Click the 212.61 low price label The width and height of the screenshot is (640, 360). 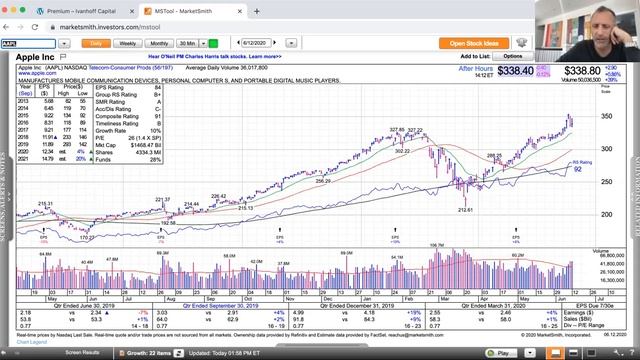tap(465, 210)
